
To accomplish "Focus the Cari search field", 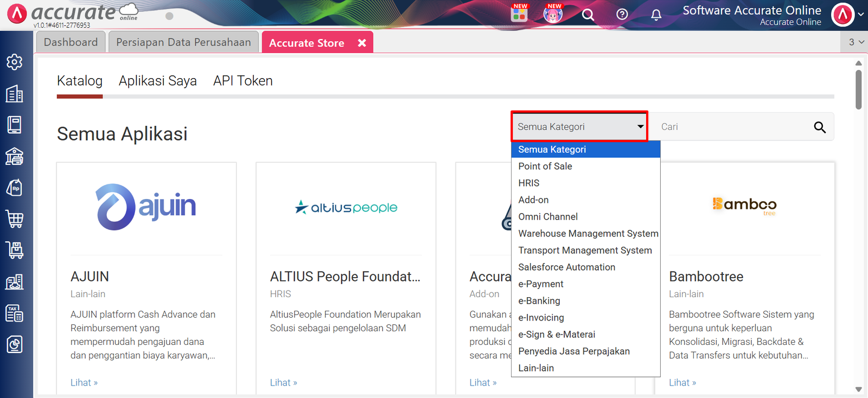I will (732, 127).
